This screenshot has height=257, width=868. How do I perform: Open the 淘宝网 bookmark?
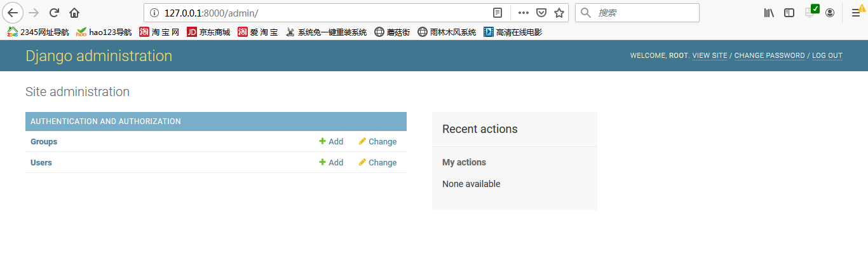[x=159, y=32]
